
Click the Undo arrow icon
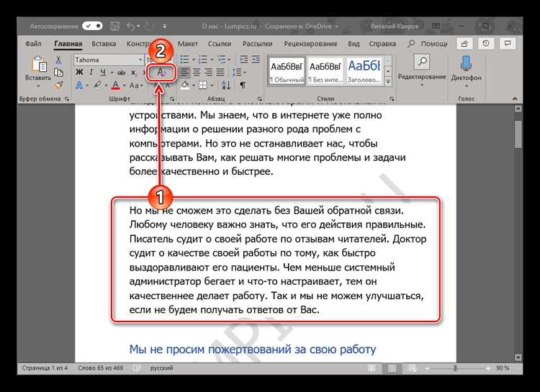[131, 26]
